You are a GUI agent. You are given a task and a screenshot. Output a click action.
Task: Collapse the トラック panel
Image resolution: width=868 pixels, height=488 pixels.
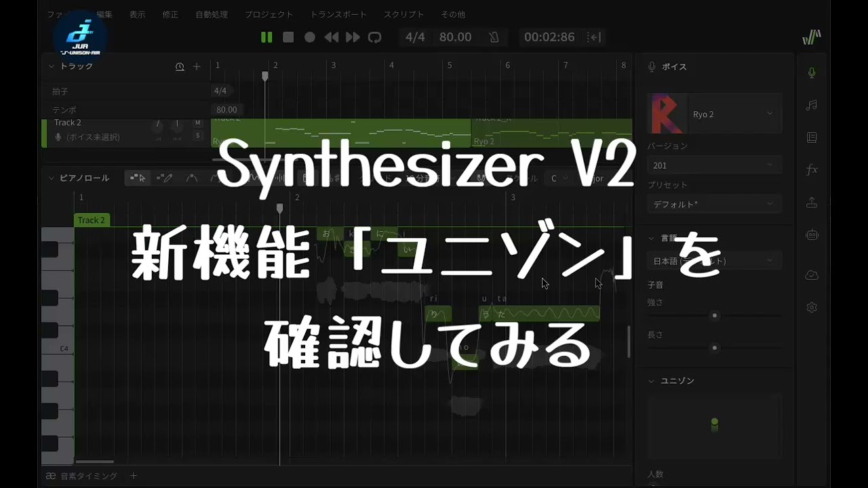[51, 66]
